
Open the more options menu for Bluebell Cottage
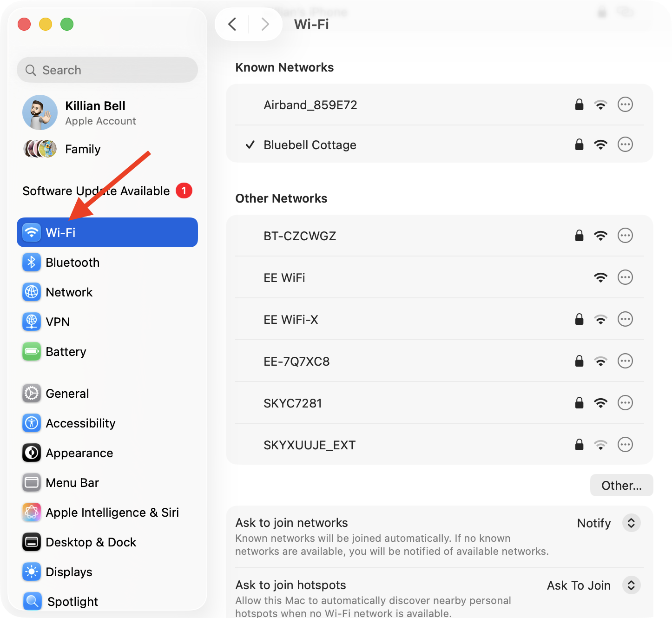coord(625,145)
